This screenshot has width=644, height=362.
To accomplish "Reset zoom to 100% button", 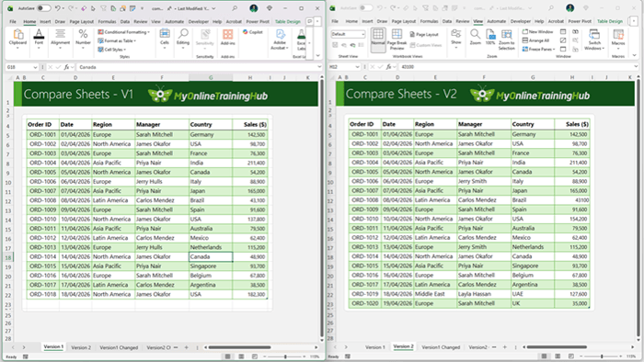I will pos(490,38).
